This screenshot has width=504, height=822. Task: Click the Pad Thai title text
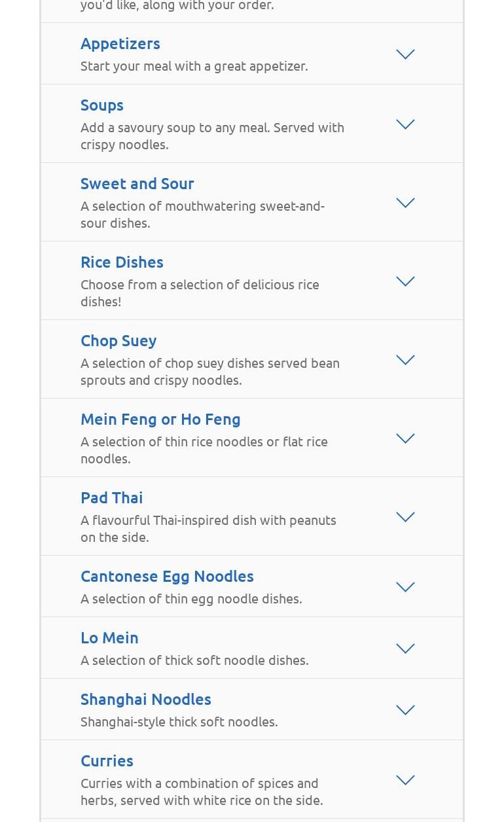coord(112,497)
